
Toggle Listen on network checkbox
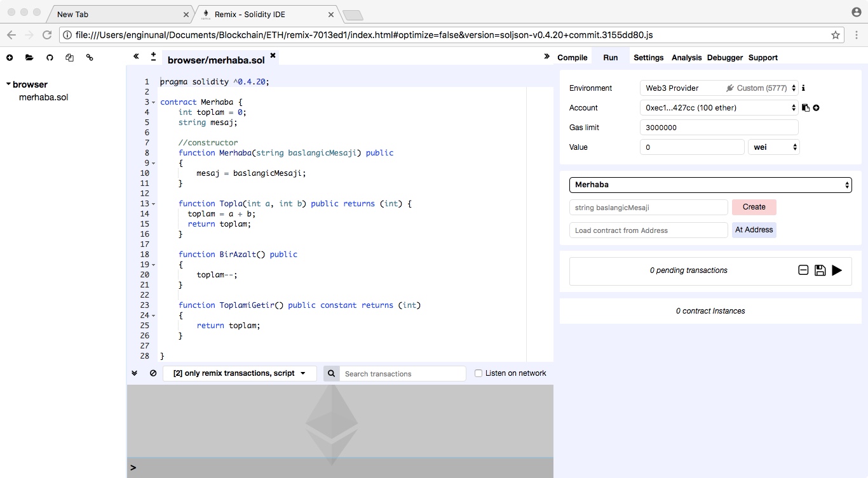[x=478, y=373]
